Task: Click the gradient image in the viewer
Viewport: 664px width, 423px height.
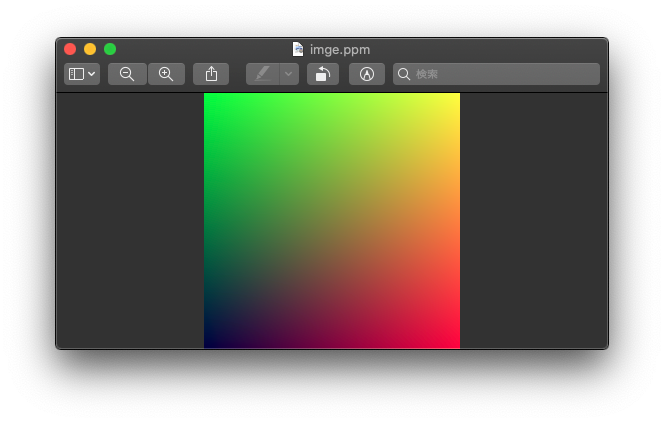Action: (x=332, y=221)
